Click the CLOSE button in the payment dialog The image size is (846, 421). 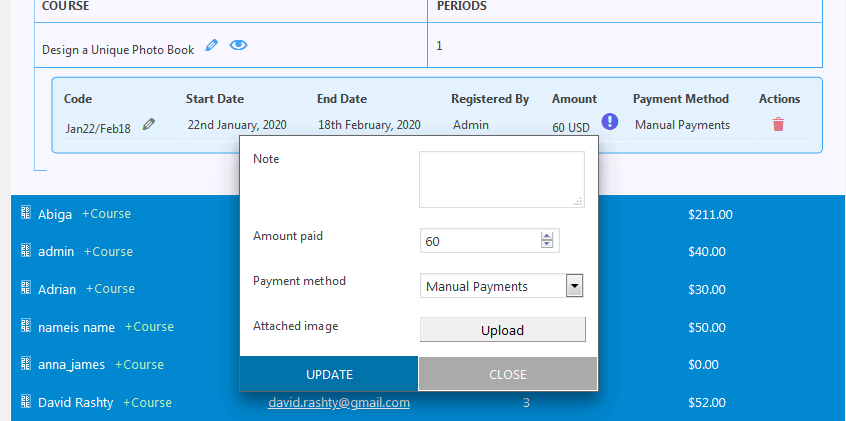point(508,374)
